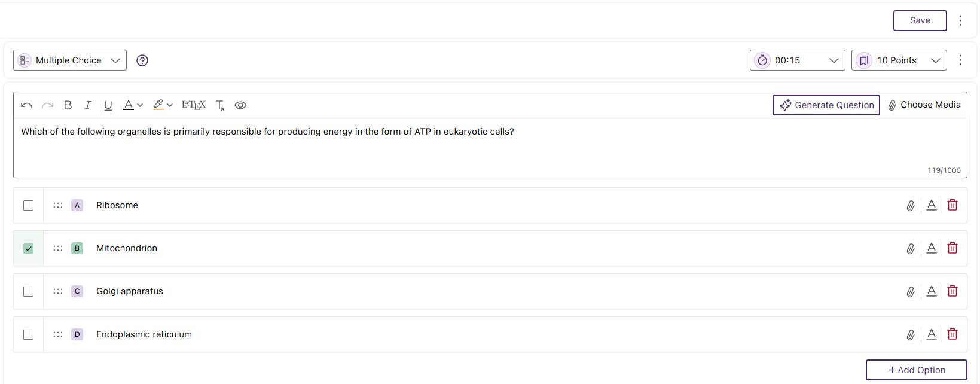Viewport: 980px width, 384px height.
Task: Mark Ribosome as the correct answer
Action: tap(28, 206)
